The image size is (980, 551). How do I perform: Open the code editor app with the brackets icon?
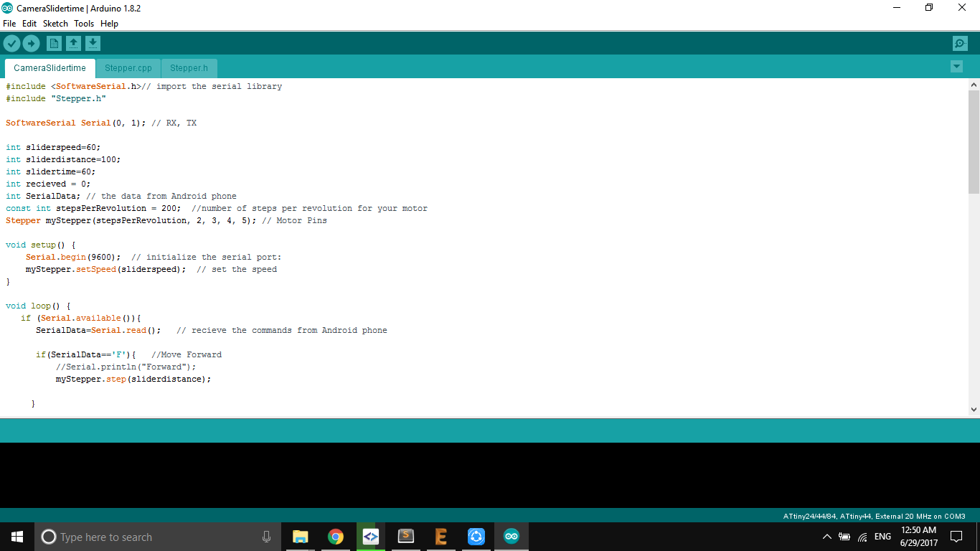coord(370,537)
